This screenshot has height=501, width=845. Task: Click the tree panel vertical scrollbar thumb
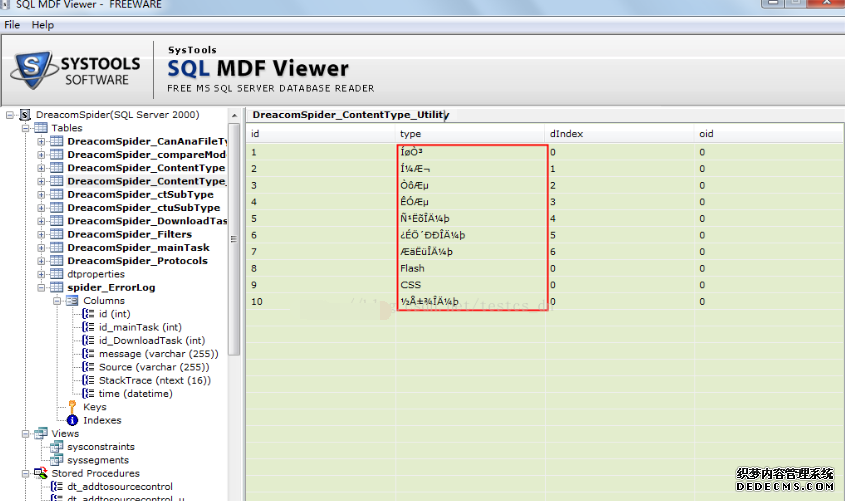click(234, 239)
